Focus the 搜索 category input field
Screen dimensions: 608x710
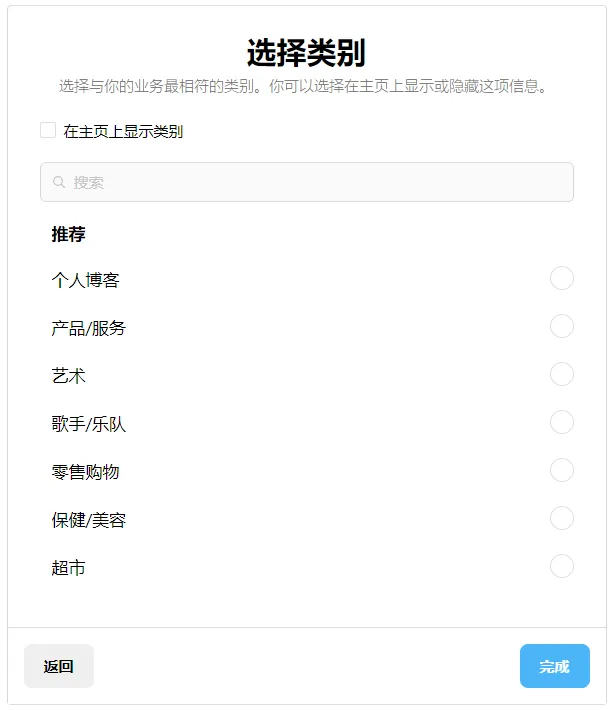pos(307,182)
